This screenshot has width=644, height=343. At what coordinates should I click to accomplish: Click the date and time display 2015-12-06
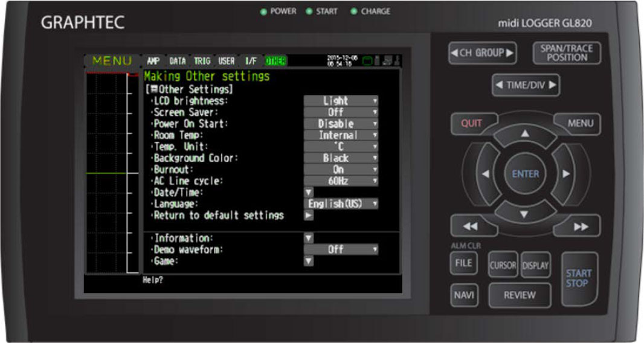(x=342, y=61)
